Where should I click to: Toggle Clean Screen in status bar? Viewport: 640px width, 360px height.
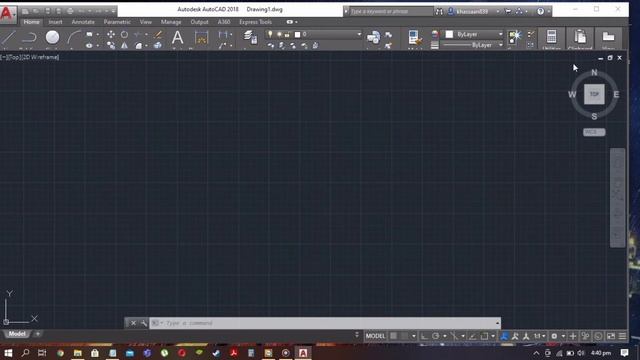coord(611,336)
